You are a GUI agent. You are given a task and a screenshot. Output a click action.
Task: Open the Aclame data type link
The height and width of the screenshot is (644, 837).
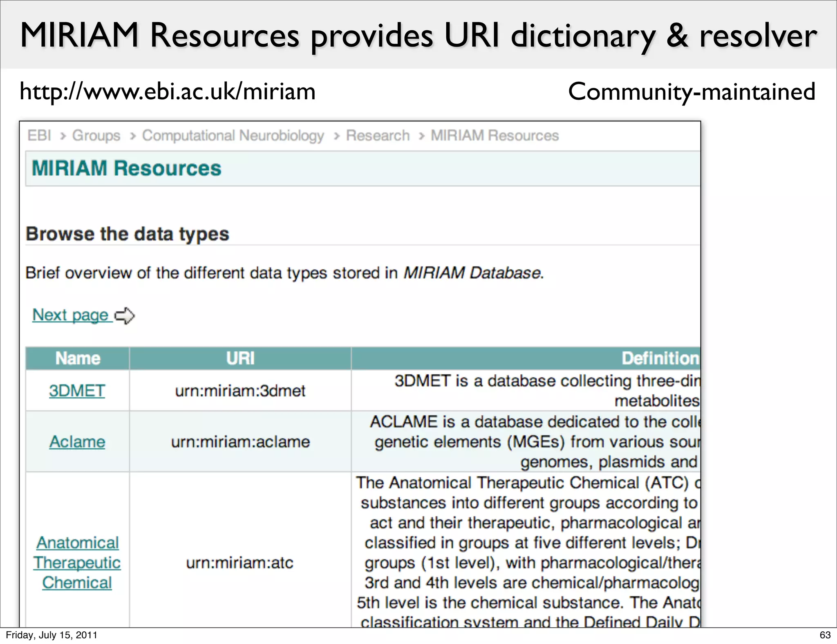[x=77, y=442]
